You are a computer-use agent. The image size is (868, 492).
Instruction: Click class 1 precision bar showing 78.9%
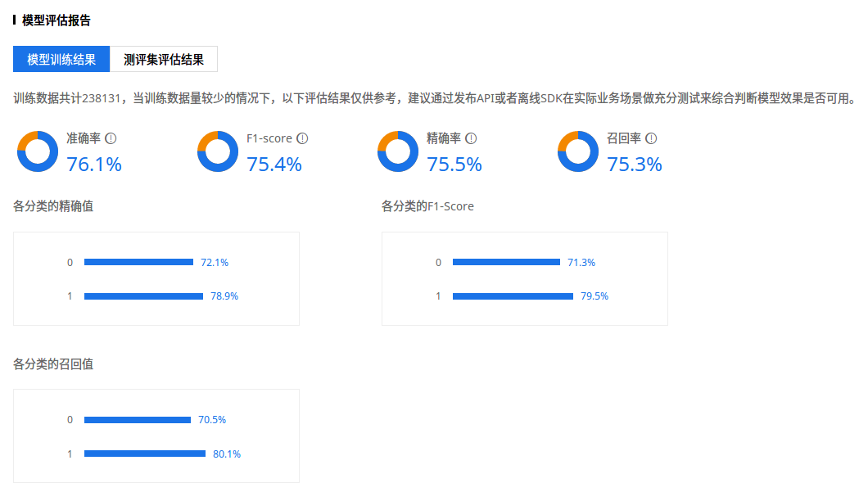[x=143, y=296]
